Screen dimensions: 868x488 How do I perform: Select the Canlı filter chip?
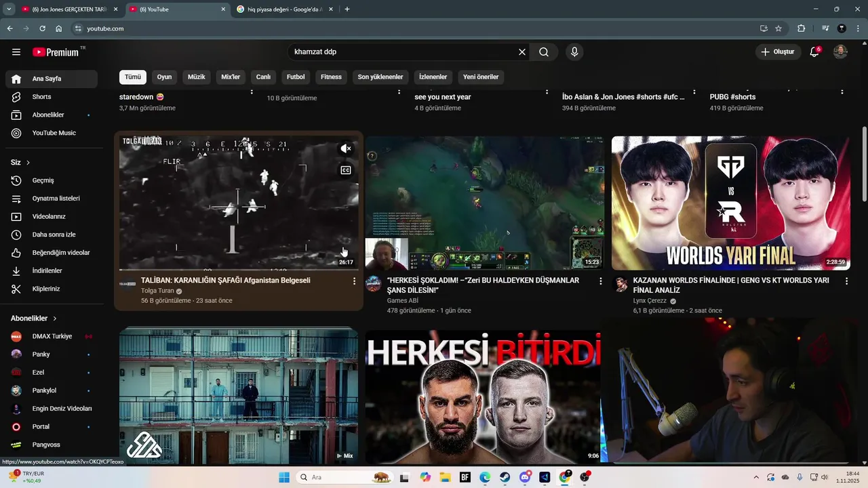coord(263,77)
